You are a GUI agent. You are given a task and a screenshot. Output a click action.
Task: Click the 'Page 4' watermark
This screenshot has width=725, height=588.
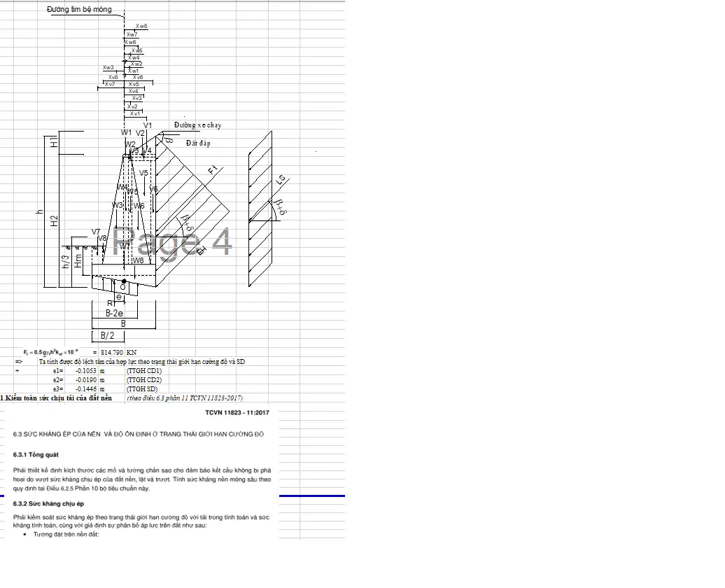pyautogui.click(x=172, y=241)
